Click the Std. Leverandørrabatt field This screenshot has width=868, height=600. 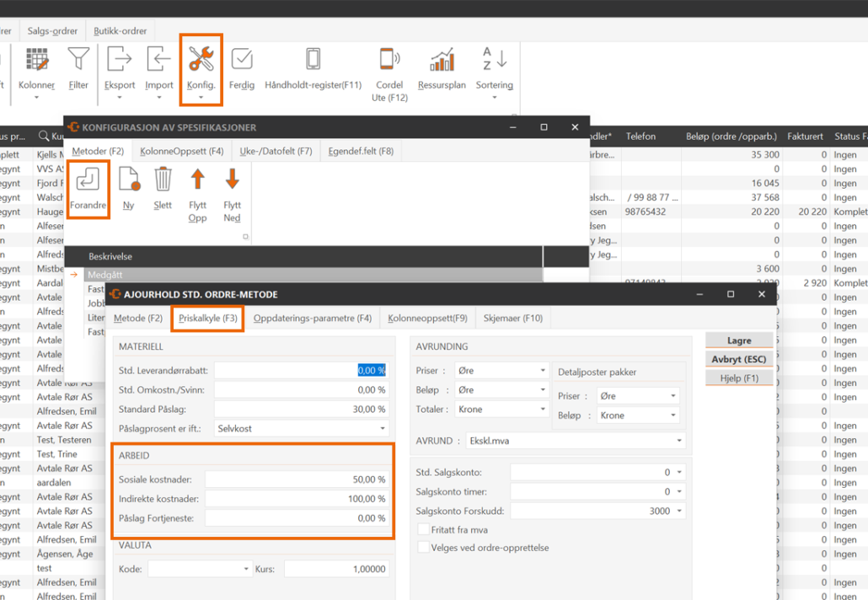[301, 370]
